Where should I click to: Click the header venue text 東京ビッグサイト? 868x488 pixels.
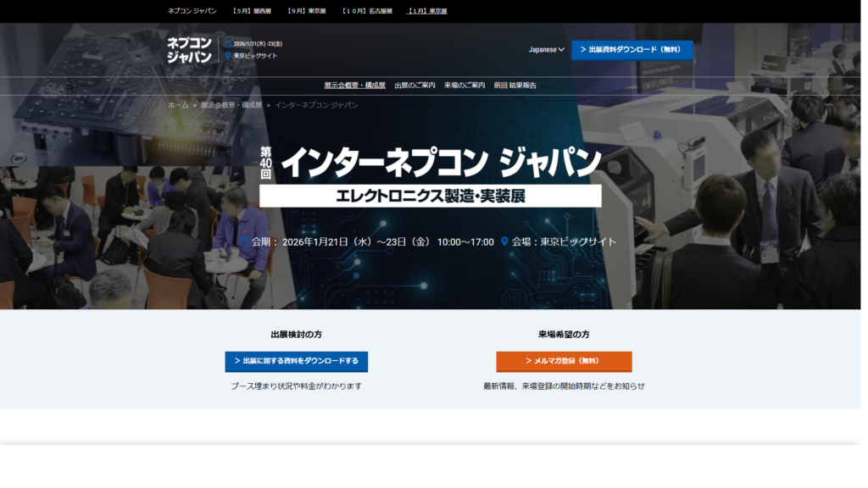255,56
